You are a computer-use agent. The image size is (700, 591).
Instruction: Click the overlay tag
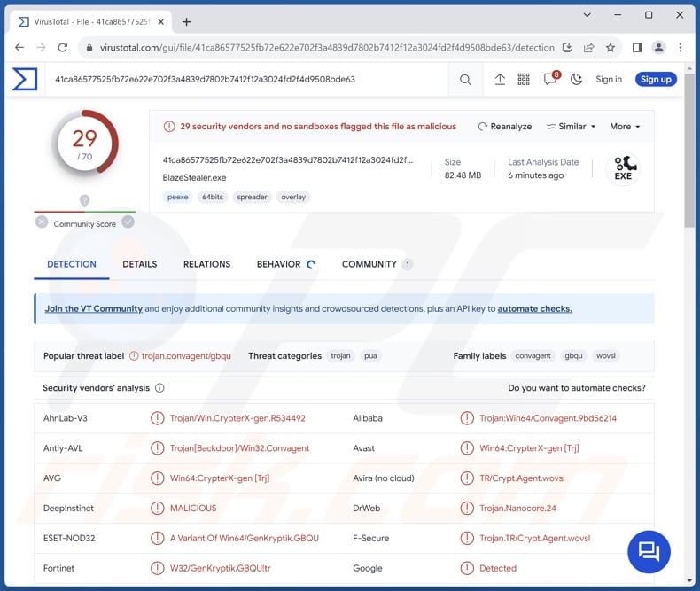coord(293,197)
